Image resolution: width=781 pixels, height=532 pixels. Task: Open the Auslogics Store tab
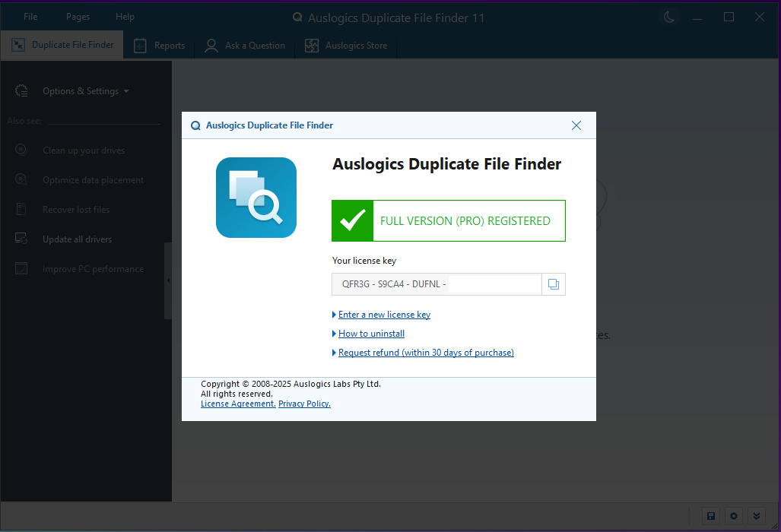tap(346, 46)
